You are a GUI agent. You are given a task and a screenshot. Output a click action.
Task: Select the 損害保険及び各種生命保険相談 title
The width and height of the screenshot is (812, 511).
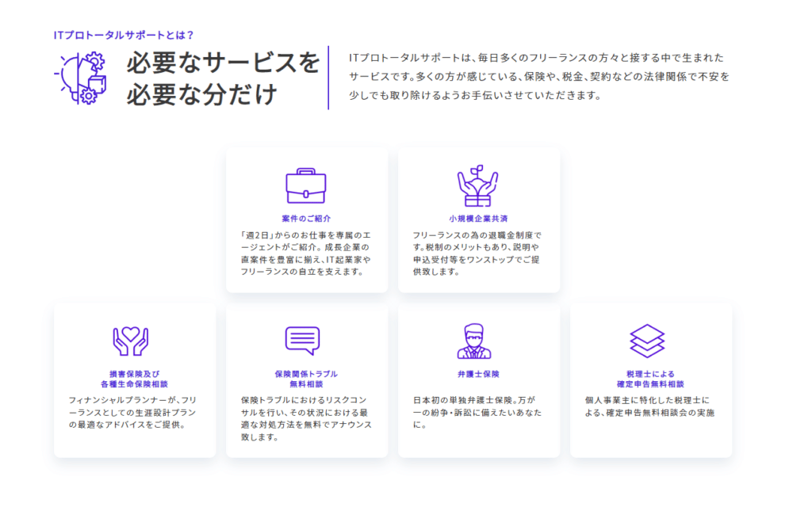coord(134,379)
